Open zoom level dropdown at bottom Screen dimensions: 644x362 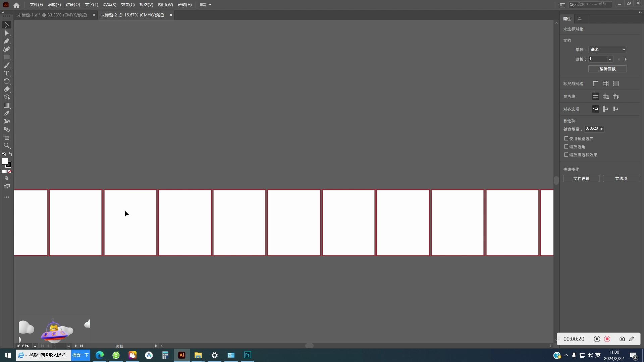point(35,346)
